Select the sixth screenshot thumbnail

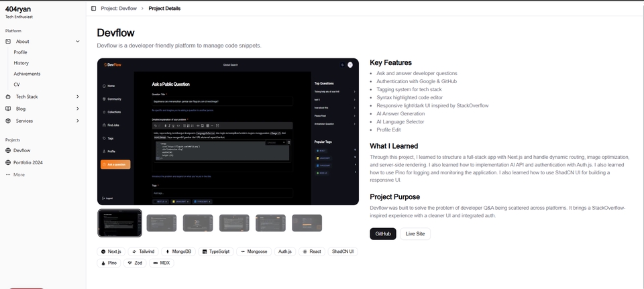[307, 223]
